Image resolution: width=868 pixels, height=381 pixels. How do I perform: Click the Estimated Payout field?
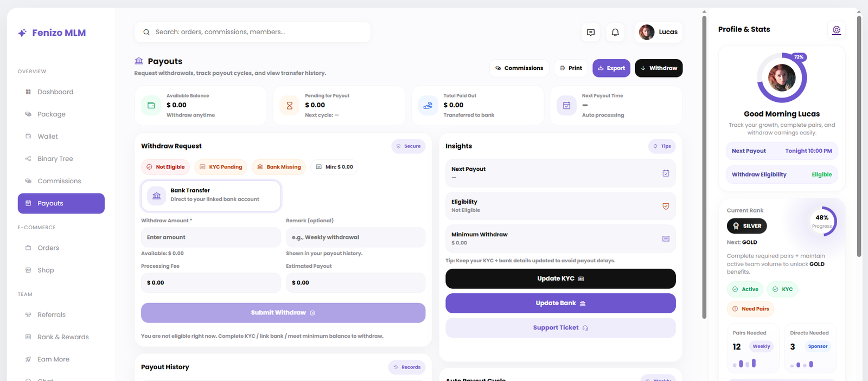point(356,283)
